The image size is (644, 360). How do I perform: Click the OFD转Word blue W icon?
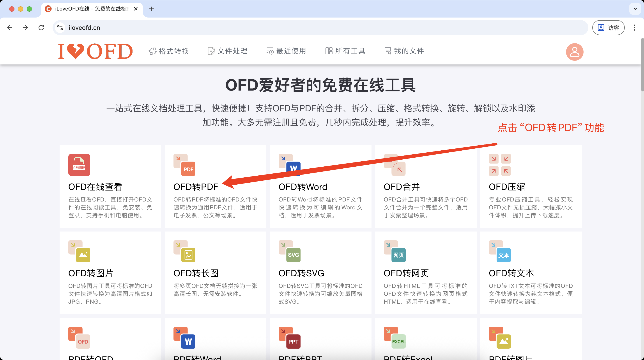click(x=293, y=168)
